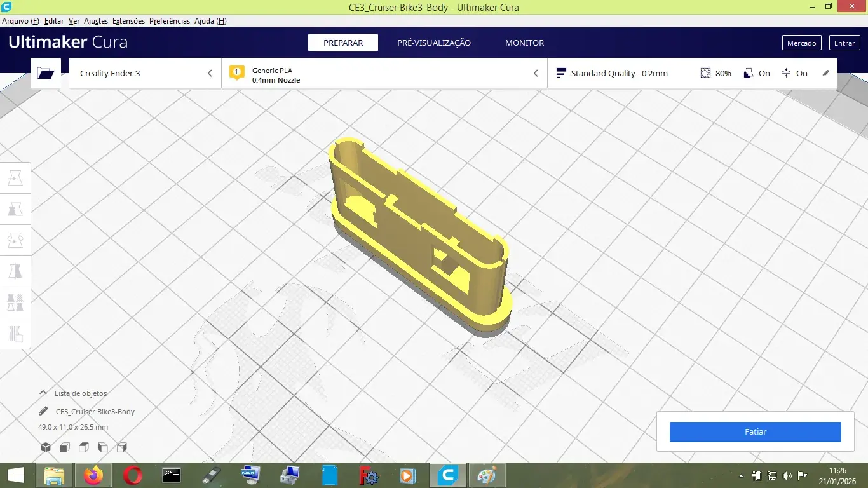Select the Mirror tool in left toolbar
Viewport: 868px width, 488px height.
point(15,271)
